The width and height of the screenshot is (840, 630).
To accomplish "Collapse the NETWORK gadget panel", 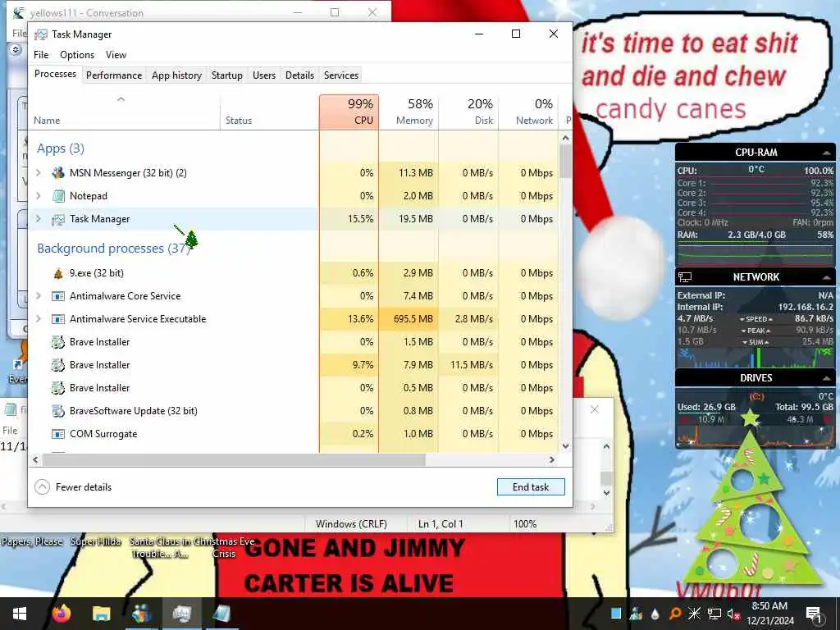I will (x=826, y=277).
